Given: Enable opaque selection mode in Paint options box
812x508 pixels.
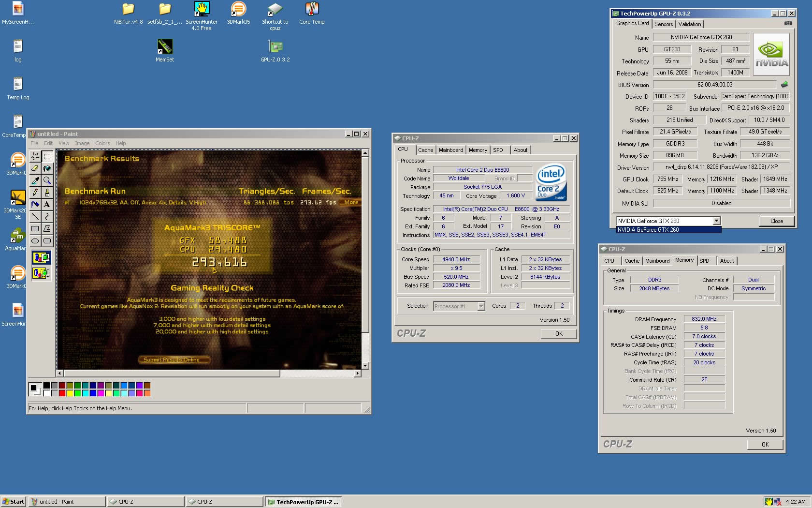Looking at the screenshot, I should pyautogui.click(x=42, y=257).
